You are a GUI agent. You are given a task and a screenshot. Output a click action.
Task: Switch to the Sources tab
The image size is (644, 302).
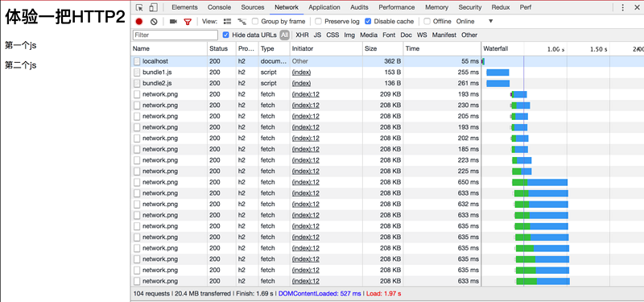point(253,7)
